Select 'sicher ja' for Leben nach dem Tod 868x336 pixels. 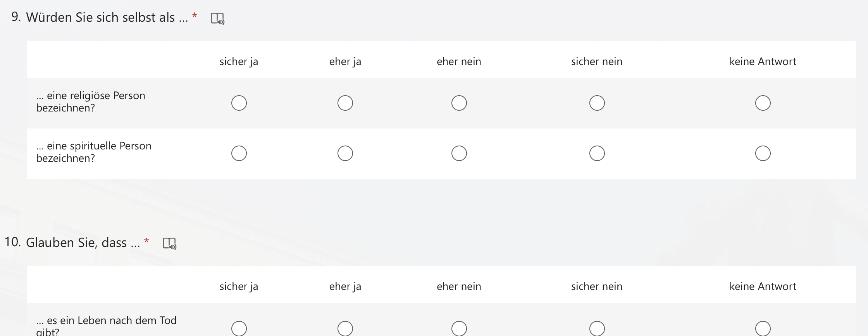[239, 328]
